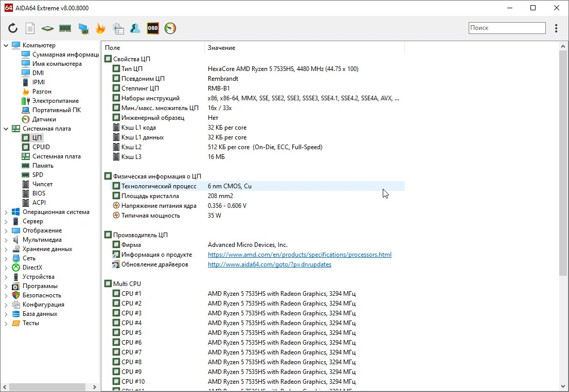
Task: Select the Тип ЦП row
Action: [x=258, y=69]
